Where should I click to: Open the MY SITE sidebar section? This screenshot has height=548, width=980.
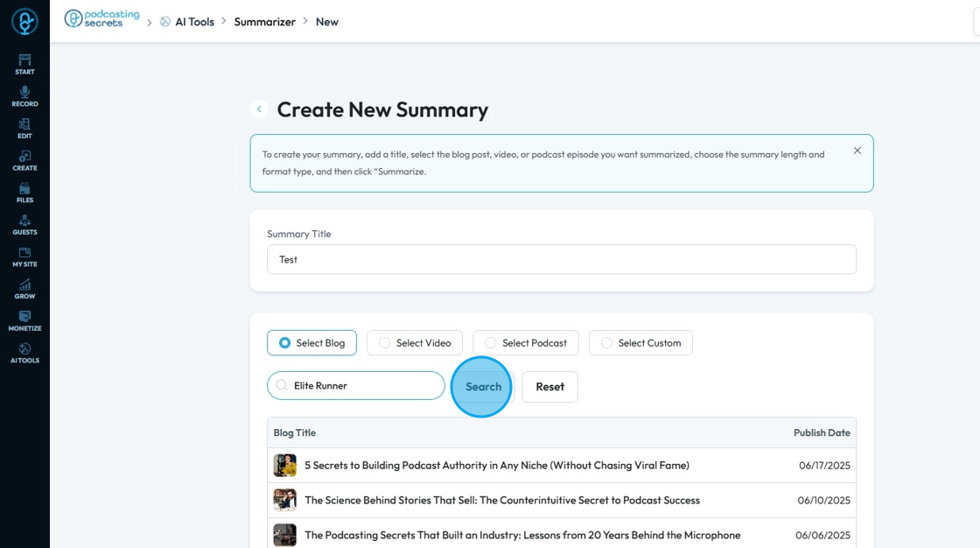(24, 256)
